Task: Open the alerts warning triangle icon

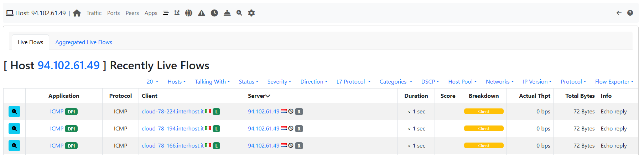Action: [202, 13]
